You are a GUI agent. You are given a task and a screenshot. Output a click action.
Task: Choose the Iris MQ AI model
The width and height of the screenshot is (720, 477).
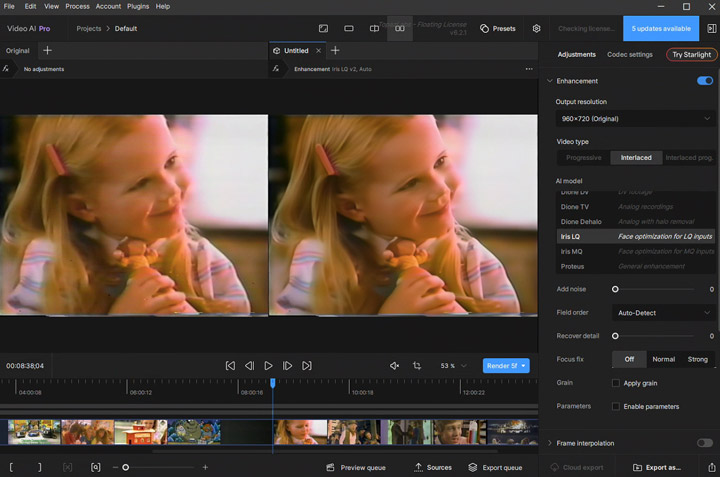coord(636,251)
